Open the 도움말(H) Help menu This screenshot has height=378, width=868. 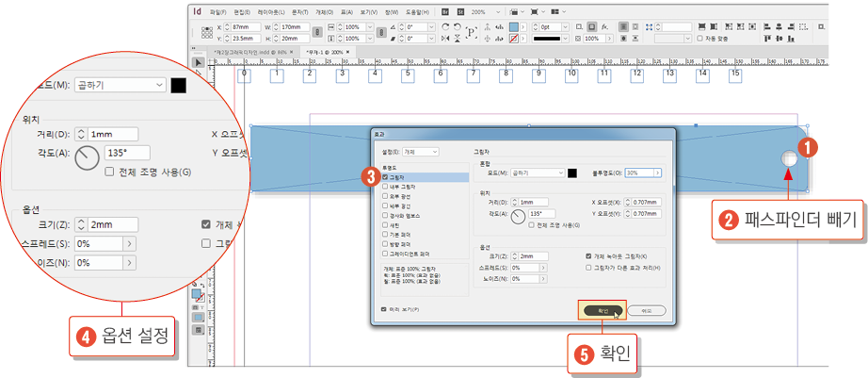click(x=417, y=11)
